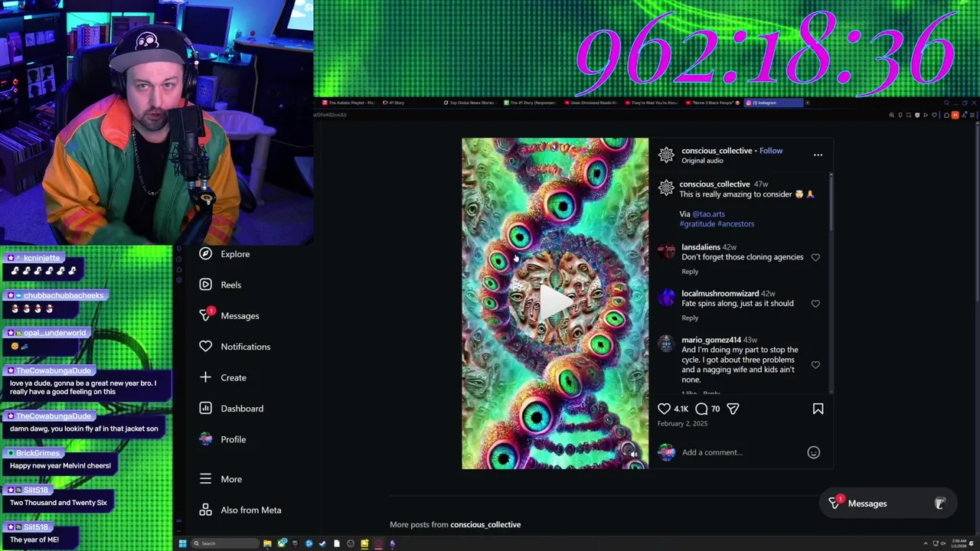
Task: Toggle the video mute speaker icon
Action: (x=633, y=454)
